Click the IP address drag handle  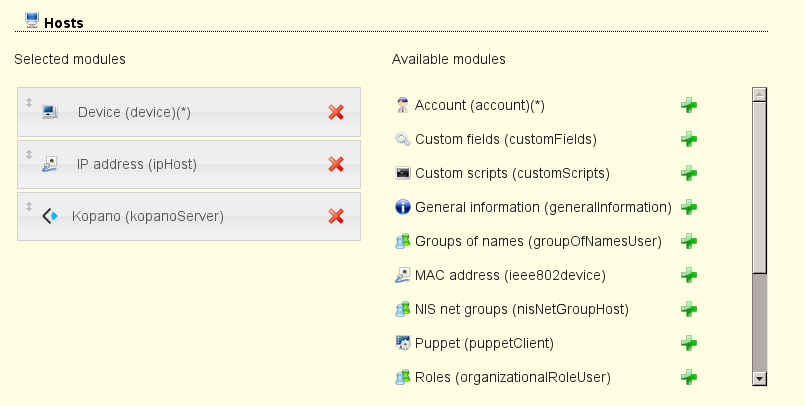29,155
